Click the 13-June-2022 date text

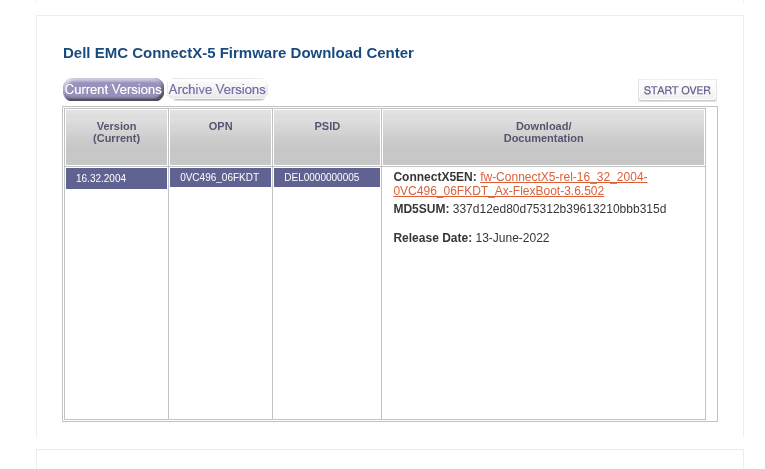512,238
